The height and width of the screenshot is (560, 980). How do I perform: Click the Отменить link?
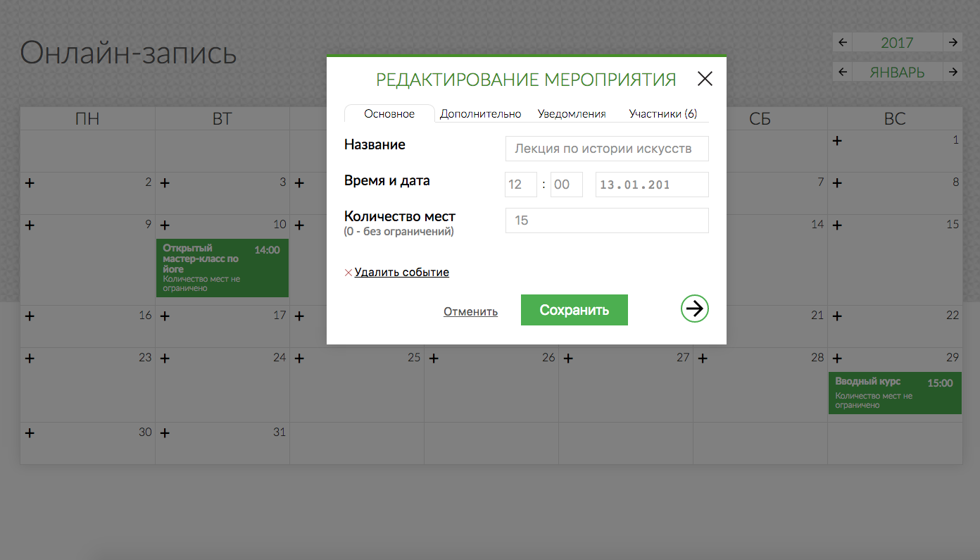(x=470, y=311)
